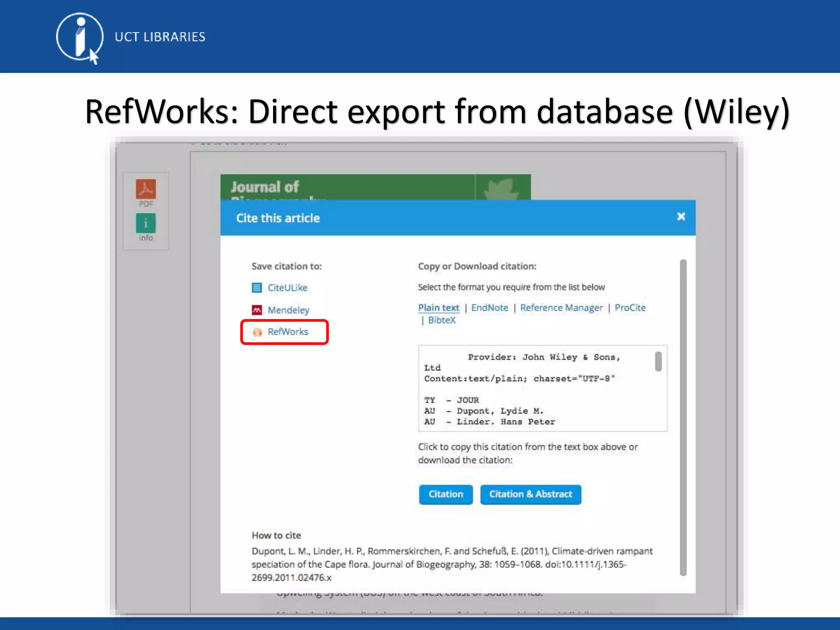
Task: Click the dialog's vertical scrollbar
Action: (x=683, y=418)
